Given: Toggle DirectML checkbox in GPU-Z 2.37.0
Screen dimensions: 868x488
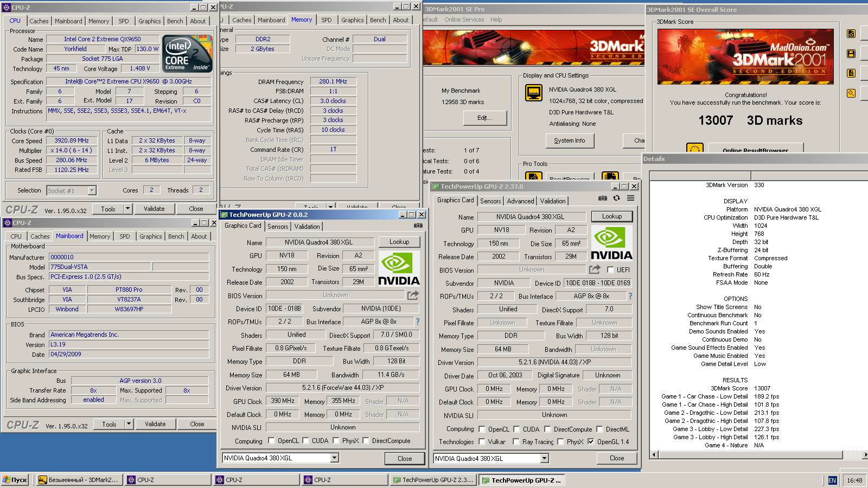Looking at the screenshot, I should tap(600, 429).
